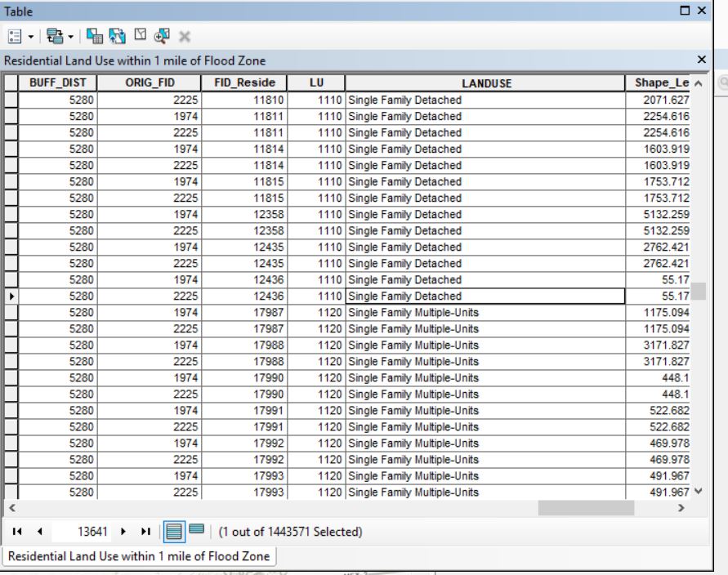Viewport: 728px width, 575px height.
Task: Expand the Related Tables dropdown arrow
Action: pos(70,37)
